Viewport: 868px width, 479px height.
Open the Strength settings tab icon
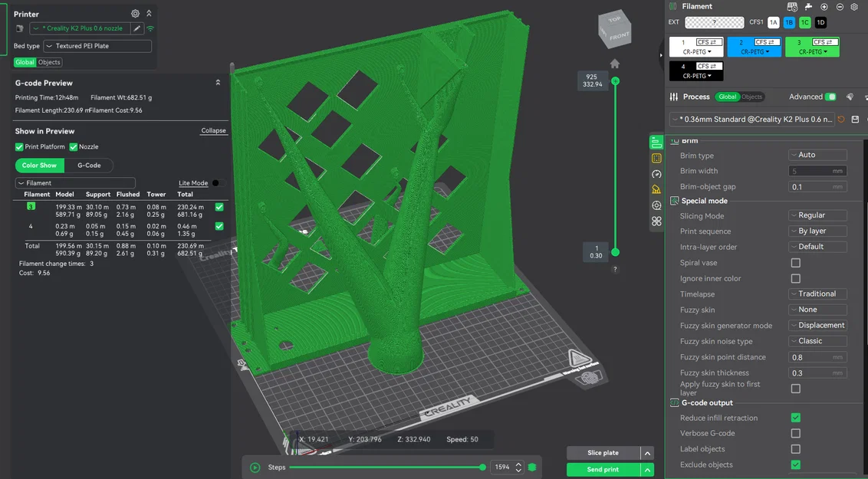[x=656, y=158]
